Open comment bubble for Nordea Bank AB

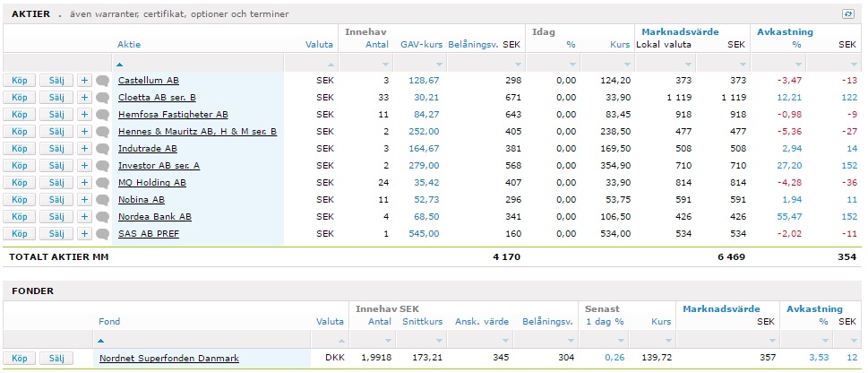coord(102,217)
